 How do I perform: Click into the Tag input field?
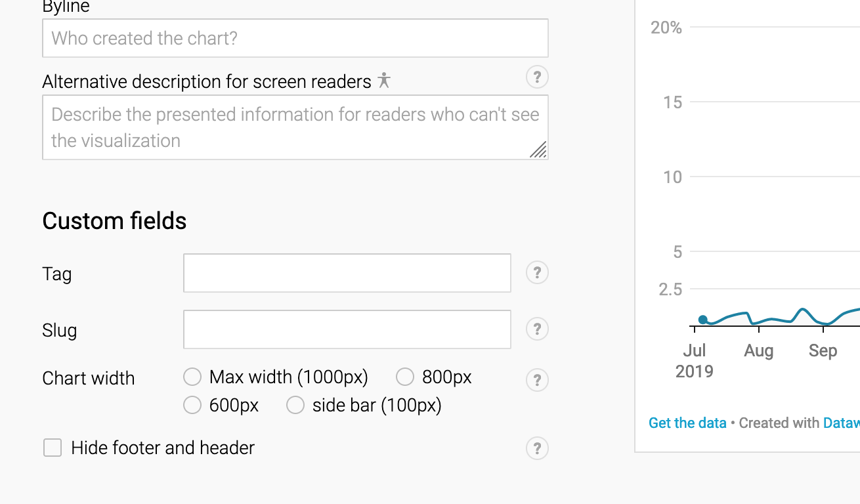pyautogui.click(x=347, y=273)
